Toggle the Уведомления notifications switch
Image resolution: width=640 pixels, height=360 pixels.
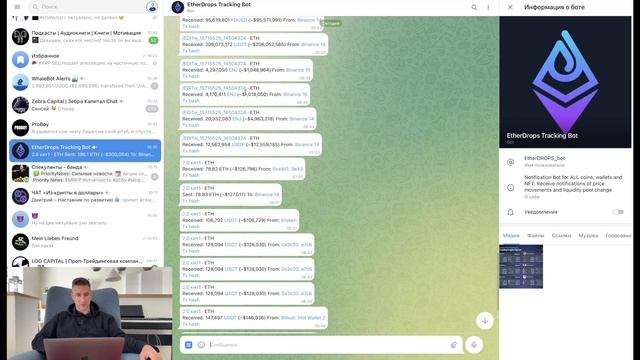[618, 212]
